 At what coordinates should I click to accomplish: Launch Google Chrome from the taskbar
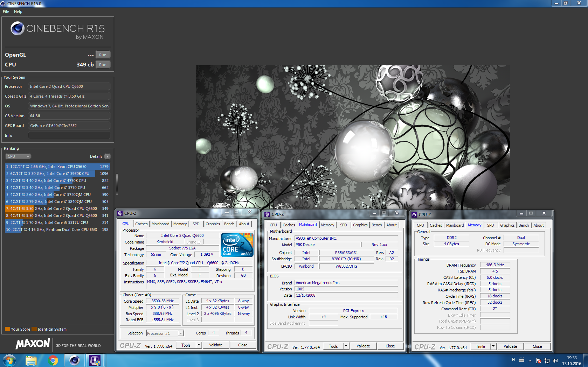coord(53,360)
